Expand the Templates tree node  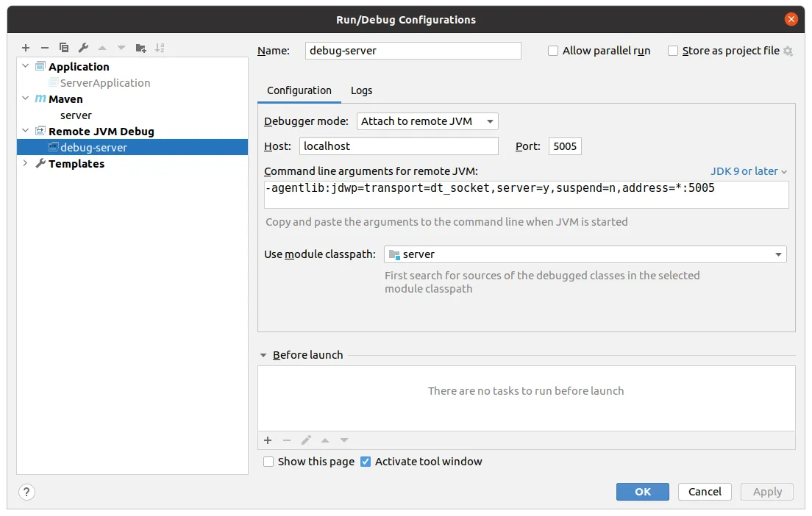(x=26, y=164)
